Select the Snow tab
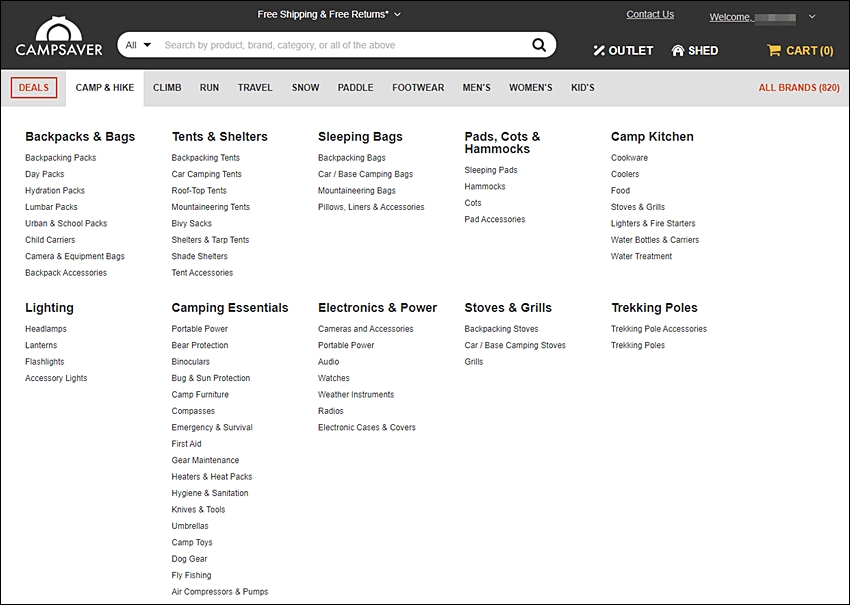Viewport: 850px width, 605px height. (x=305, y=88)
